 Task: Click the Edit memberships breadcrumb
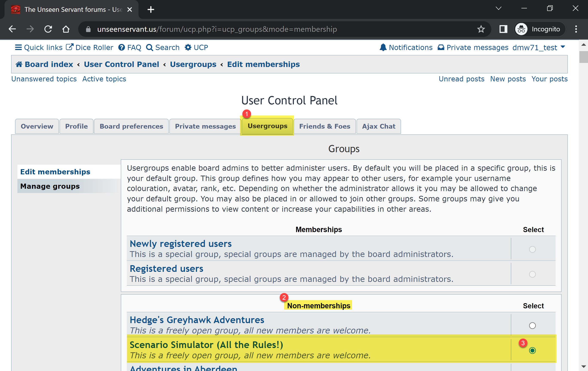[x=263, y=64]
